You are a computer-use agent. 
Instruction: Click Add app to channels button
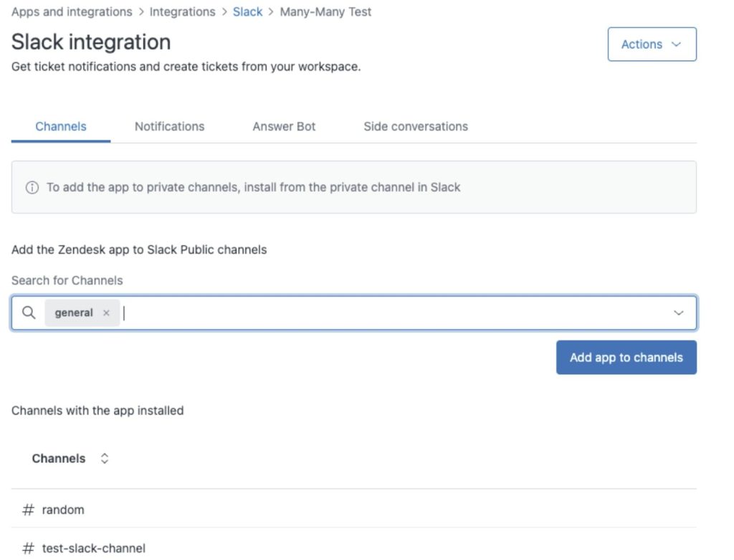coord(626,357)
